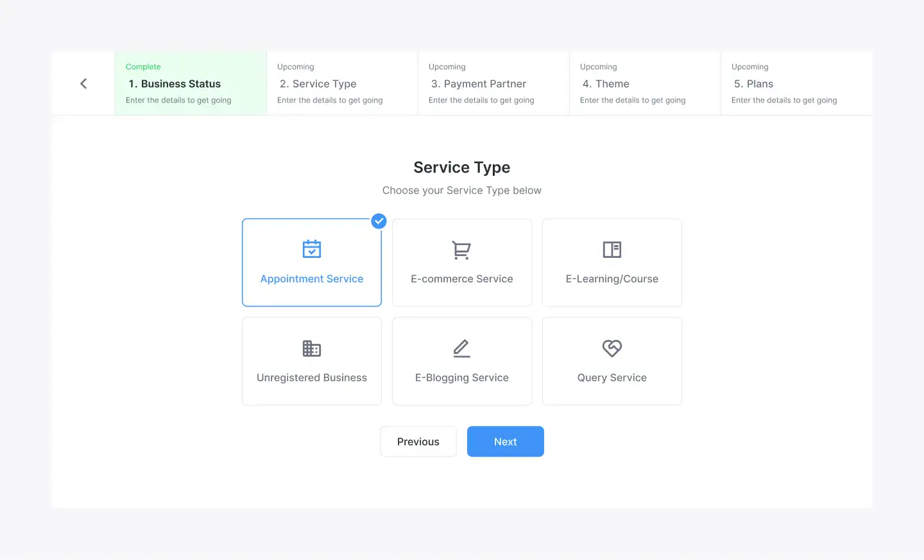Go back using the left chevron arrow
This screenshot has height=560, width=924.
pyautogui.click(x=83, y=83)
